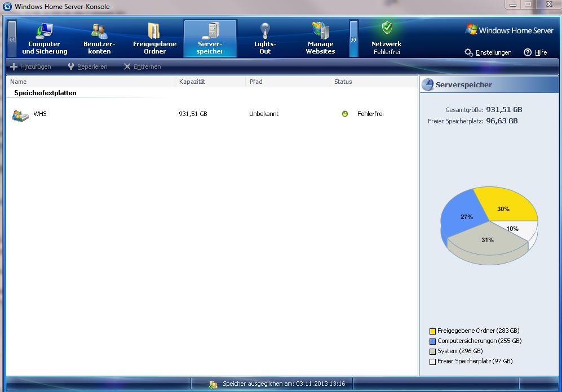This screenshot has width=562, height=392.
Task: Open the Hilfe help link
Action: click(541, 52)
